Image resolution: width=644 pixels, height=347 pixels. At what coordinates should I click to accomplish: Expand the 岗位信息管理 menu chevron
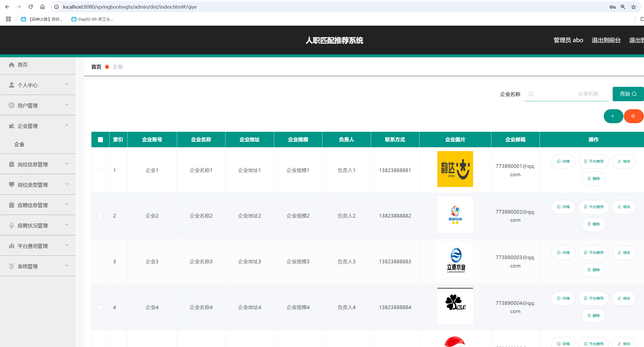(67, 164)
